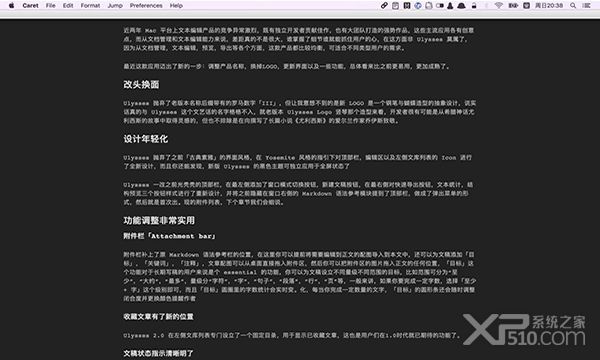This screenshot has width=600, height=360.
Task: Click the paragraph beginning 附件栏补上了原 Markdown
Action: (x=299, y=276)
